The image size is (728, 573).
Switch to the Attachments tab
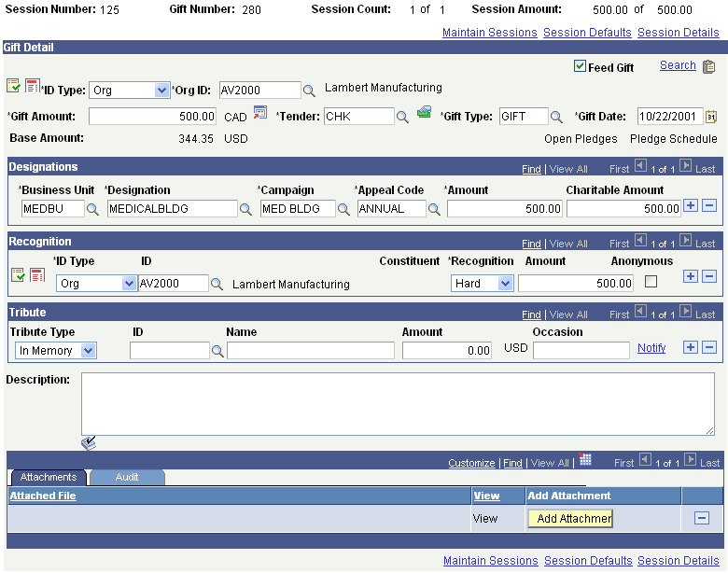click(x=49, y=478)
